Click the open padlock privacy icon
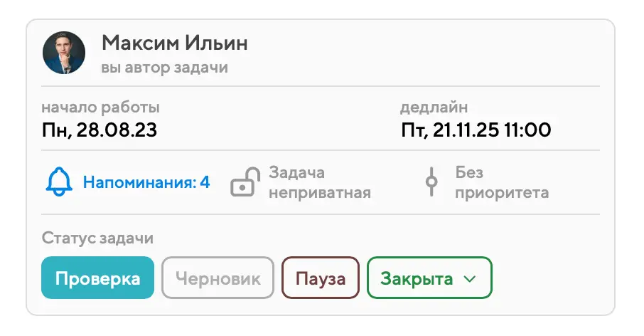 click(x=243, y=182)
